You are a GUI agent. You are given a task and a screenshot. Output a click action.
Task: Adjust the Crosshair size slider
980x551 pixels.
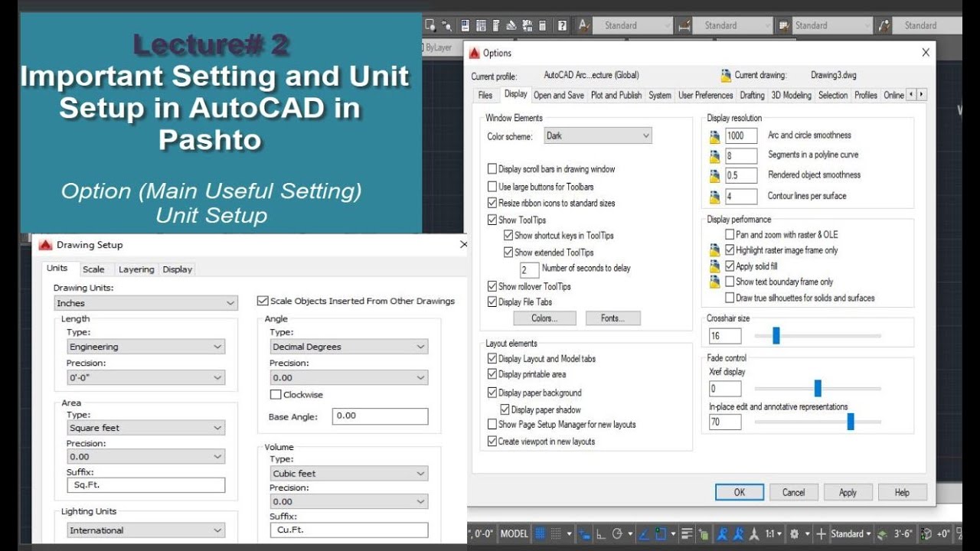tap(776, 335)
